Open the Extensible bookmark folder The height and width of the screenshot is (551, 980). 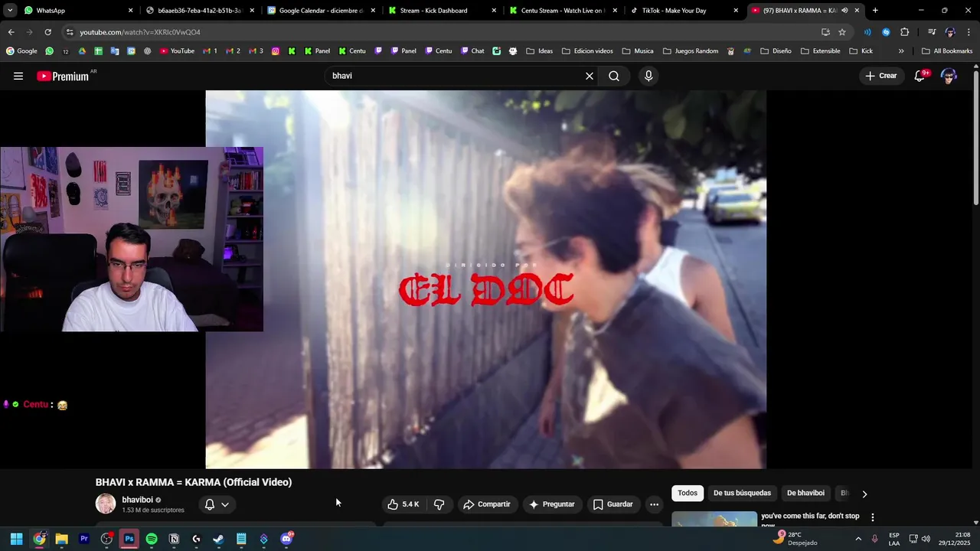tap(820, 51)
